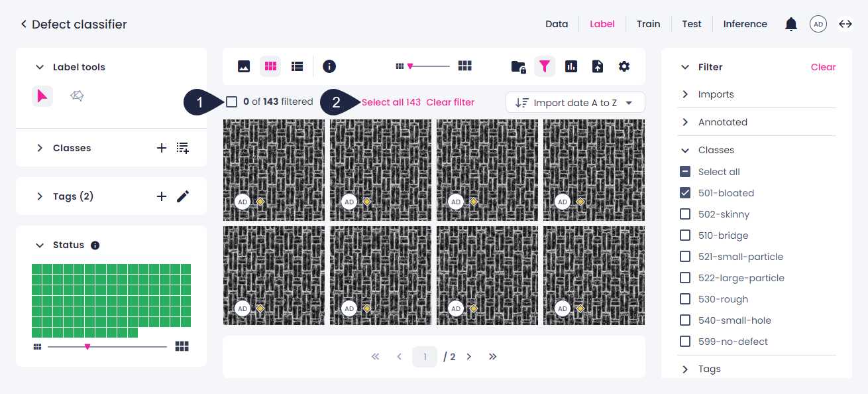Expand the Tags (2) panel
This screenshot has height=394, width=868.
pyautogui.click(x=40, y=196)
